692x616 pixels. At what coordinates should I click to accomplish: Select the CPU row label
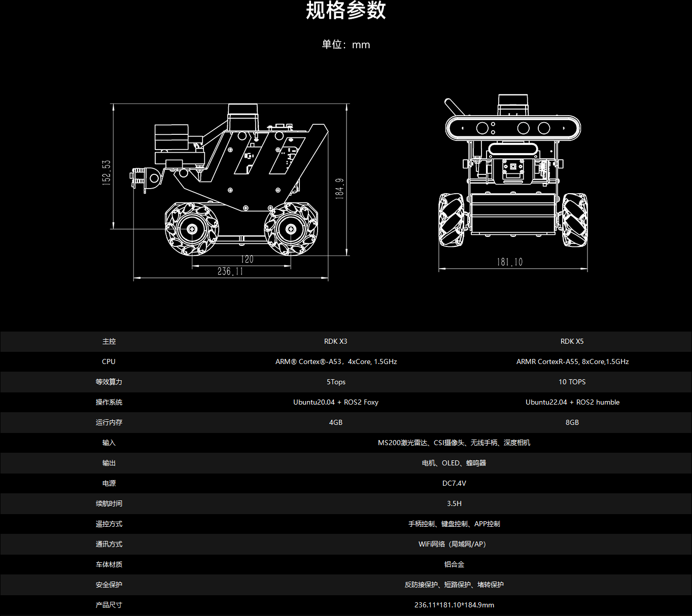tap(109, 361)
